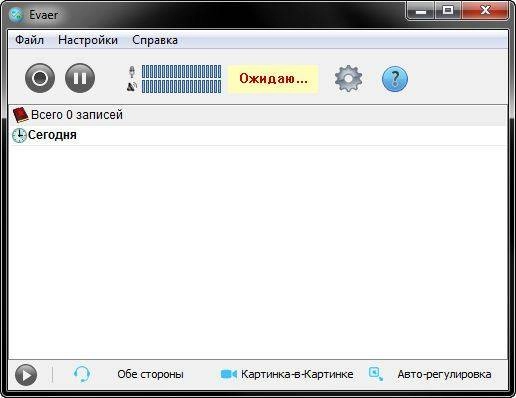Click the speaker level meter bar
516x398 pixels.
(x=181, y=87)
